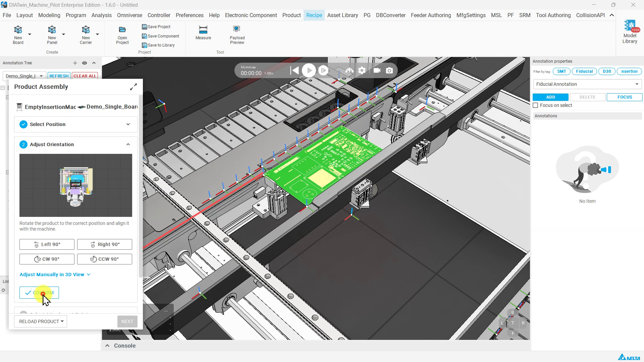Play the simulation
644x362 pixels.
309,71
